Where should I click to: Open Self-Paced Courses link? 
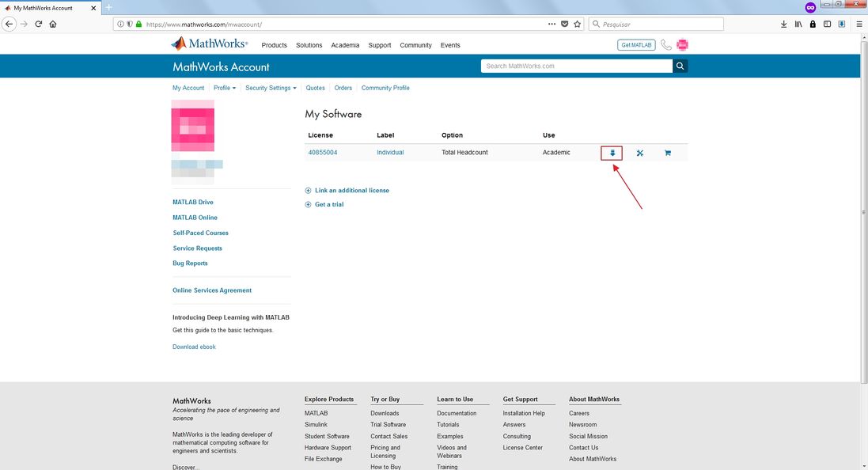[200, 233]
